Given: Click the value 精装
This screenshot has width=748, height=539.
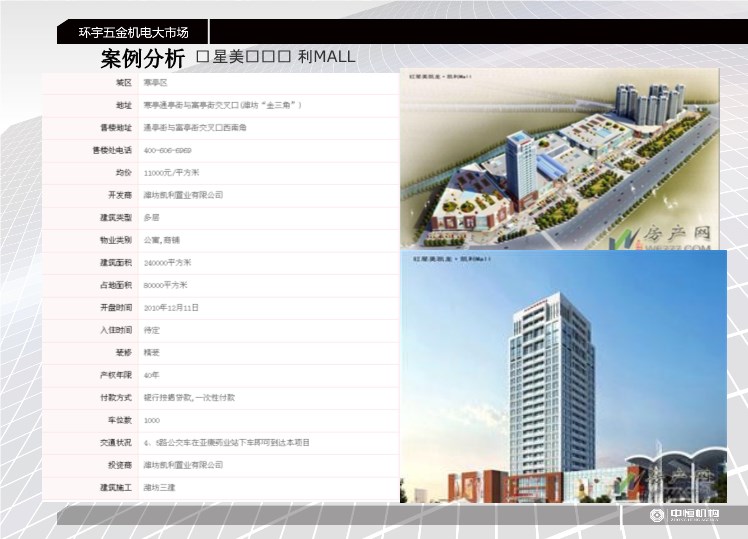Looking at the screenshot, I should point(152,352).
